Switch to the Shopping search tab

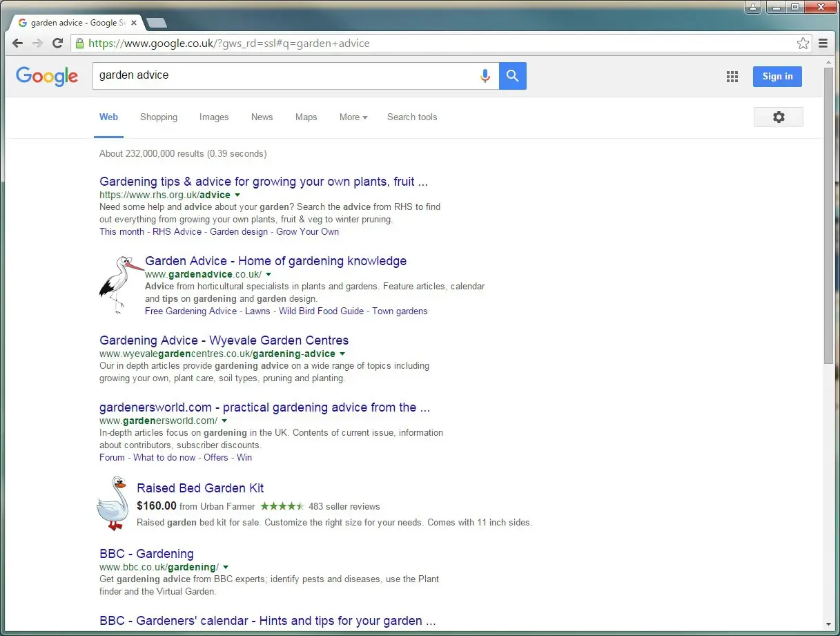[x=159, y=117]
